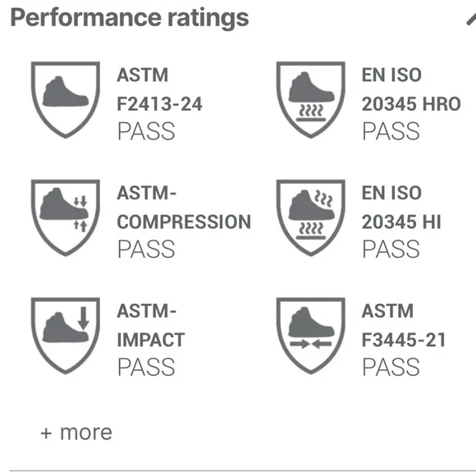Viewport: 476px width, 476px height.
Task: Click the ASTM-IMPACT label text
Action: (151, 326)
